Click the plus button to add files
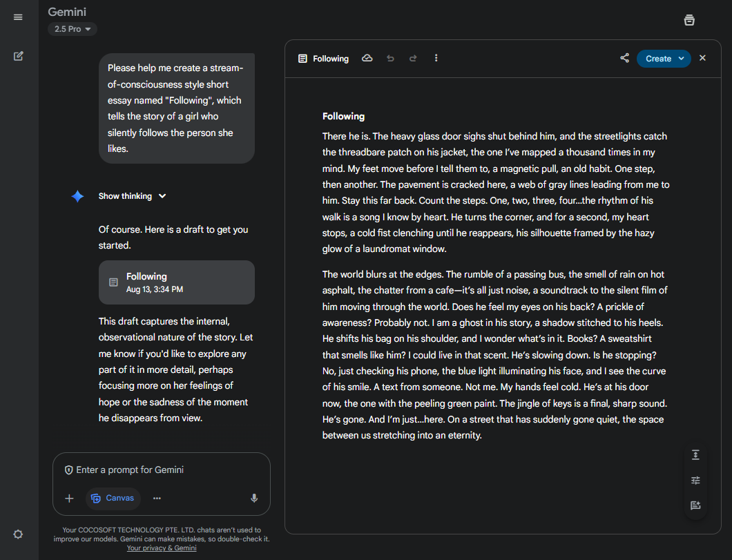732x560 pixels. click(69, 498)
